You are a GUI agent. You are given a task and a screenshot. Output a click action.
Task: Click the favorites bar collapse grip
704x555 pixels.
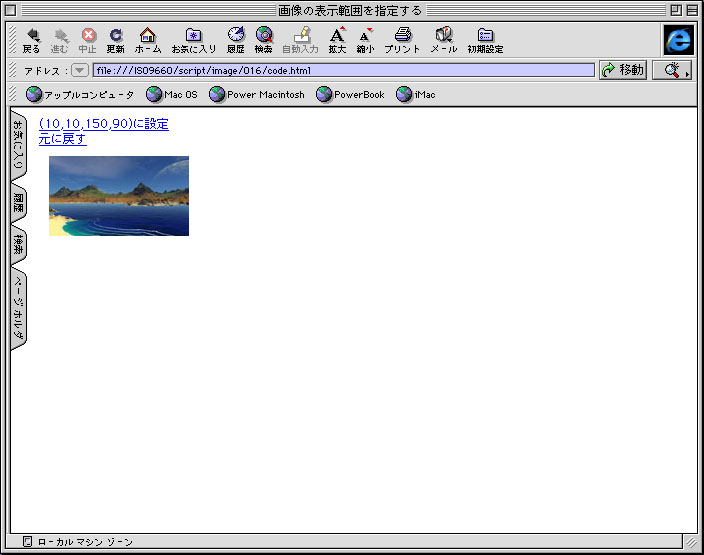pyautogui.click(x=13, y=94)
